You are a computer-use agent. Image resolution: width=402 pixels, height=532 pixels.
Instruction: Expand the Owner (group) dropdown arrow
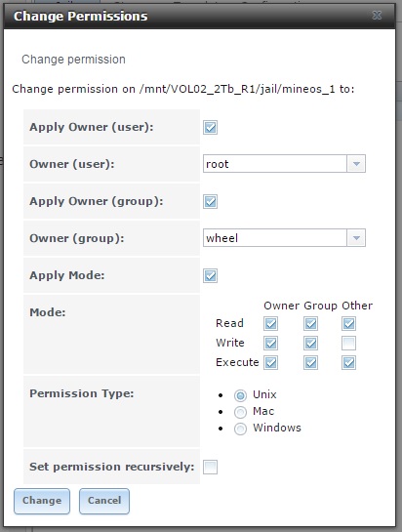tap(356, 238)
